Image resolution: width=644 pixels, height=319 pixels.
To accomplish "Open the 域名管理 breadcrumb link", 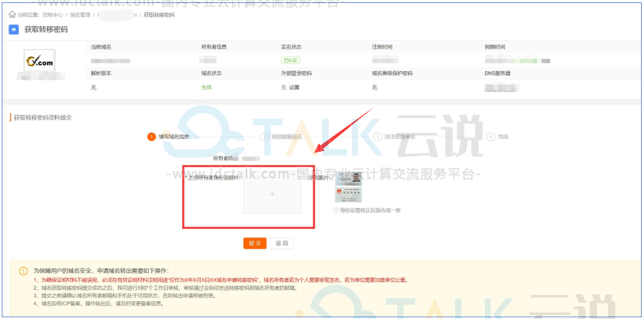I will [80, 15].
